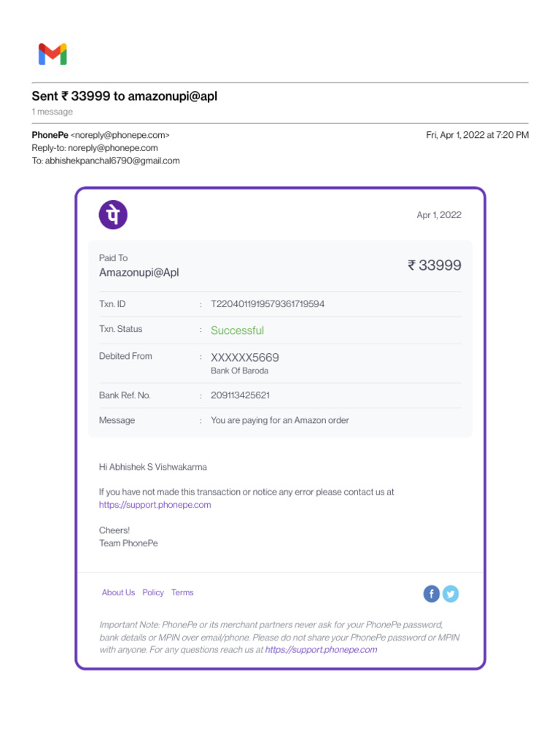Click the Gmail logo icon
This screenshot has width=560, height=747.
52,54
